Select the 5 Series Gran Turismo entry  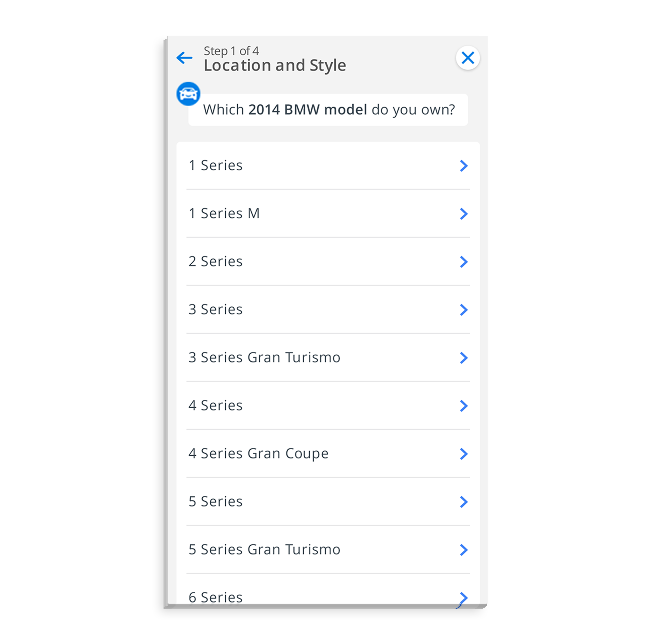click(x=328, y=549)
